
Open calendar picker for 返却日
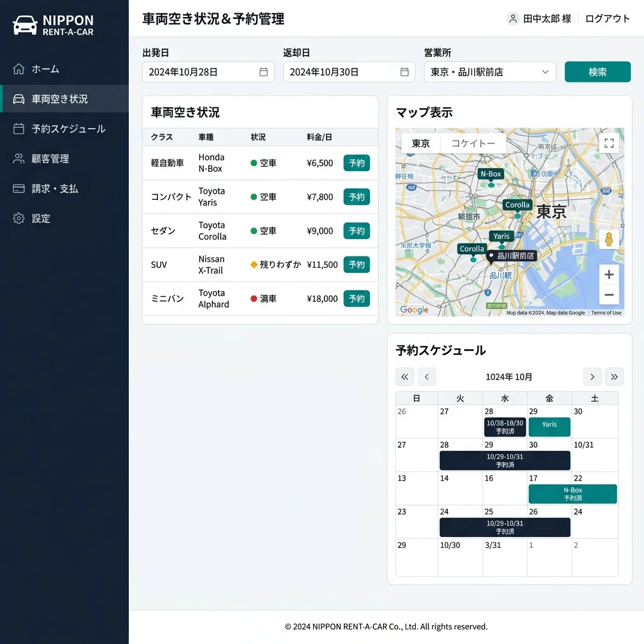(404, 72)
